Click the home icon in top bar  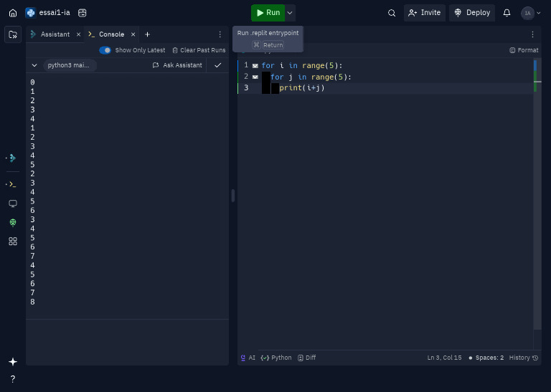coord(13,13)
